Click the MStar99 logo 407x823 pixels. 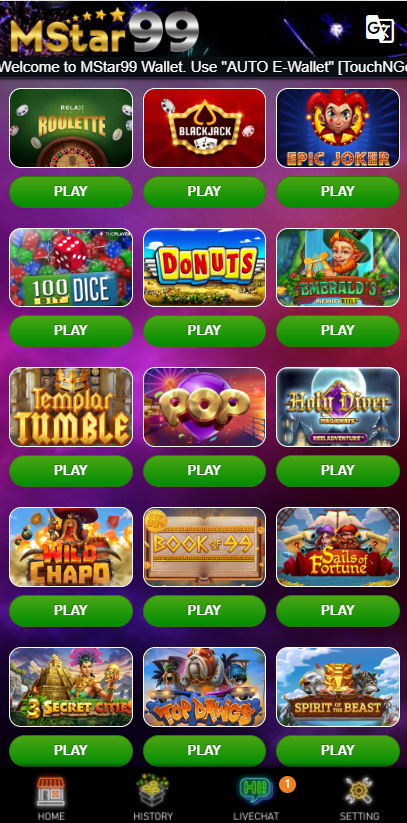[105, 30]
